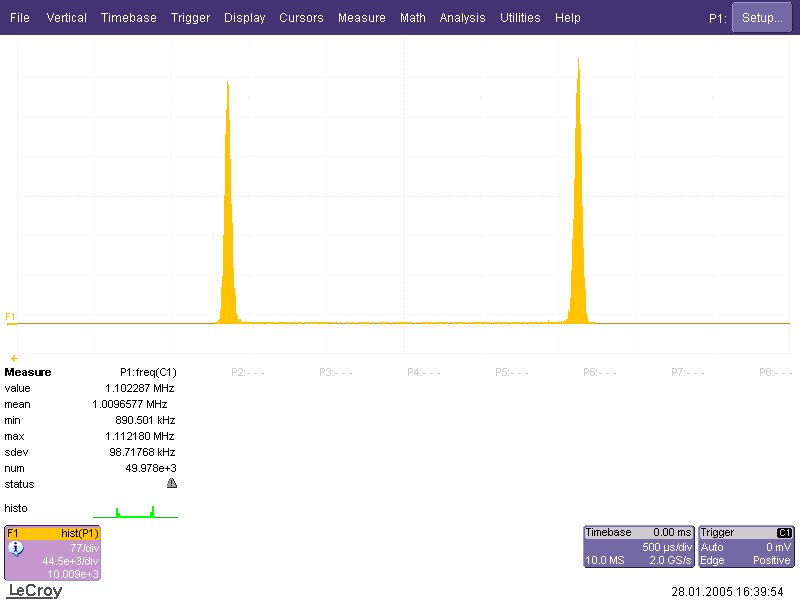Click the C1 trigger source badge
800x600 pixels.
point(784,533)
